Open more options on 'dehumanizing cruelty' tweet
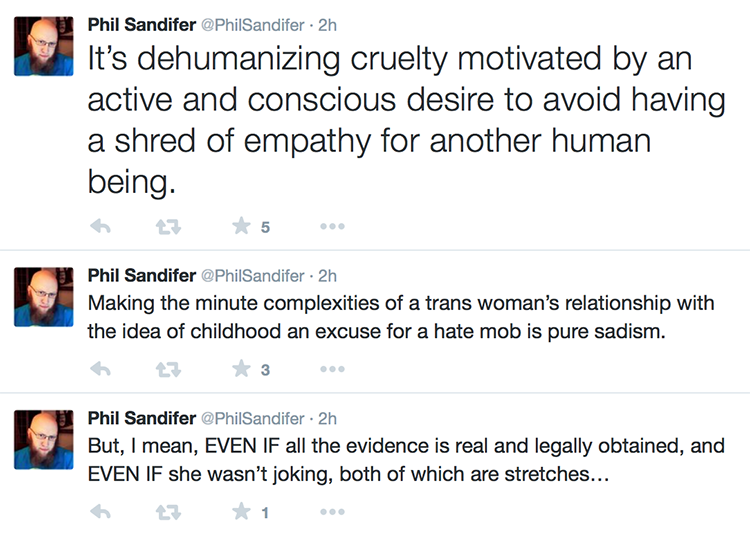The image size is (750, 535). click(332, 226)
